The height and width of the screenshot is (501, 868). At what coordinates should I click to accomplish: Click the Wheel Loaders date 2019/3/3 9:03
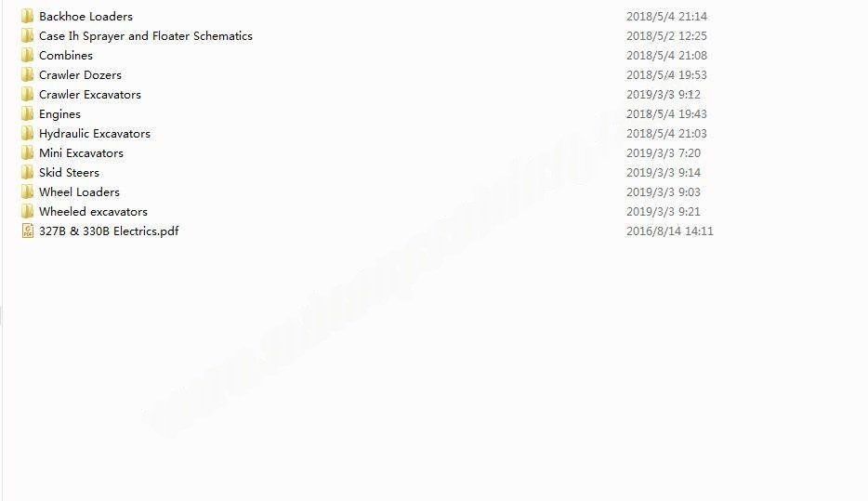664,192
